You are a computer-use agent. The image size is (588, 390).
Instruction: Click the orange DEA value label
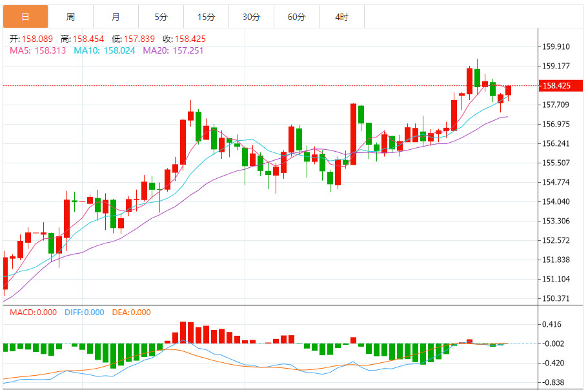click(x=131, y=313)
